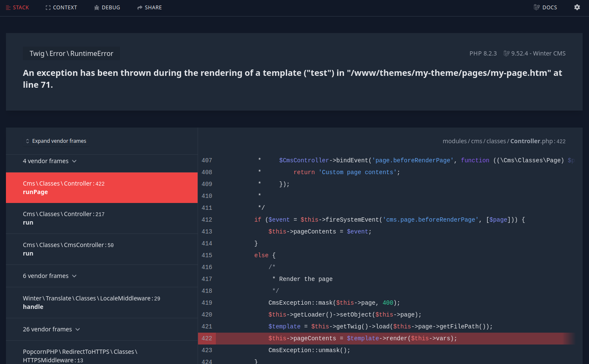589x364 pixels.
Task: Click the CmsException::unmask() code on line 423
Action: pos(310,350)
